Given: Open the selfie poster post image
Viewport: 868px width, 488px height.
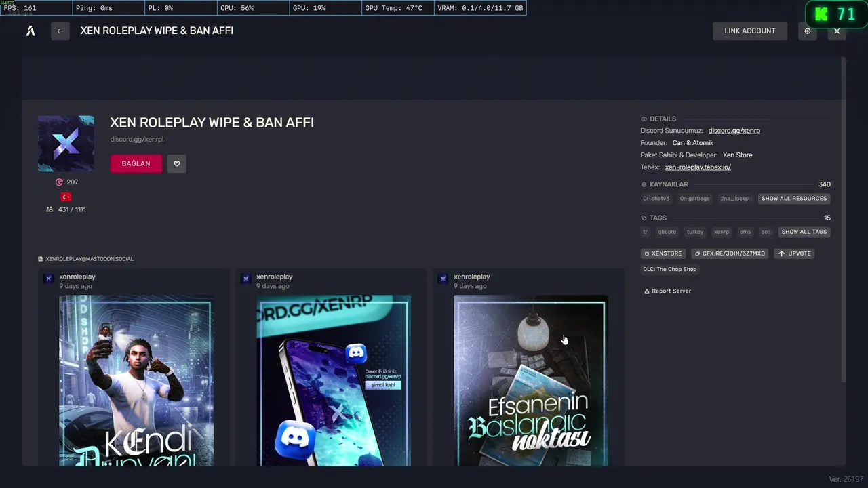Looking at the screenshot, I should click(136, 381).
